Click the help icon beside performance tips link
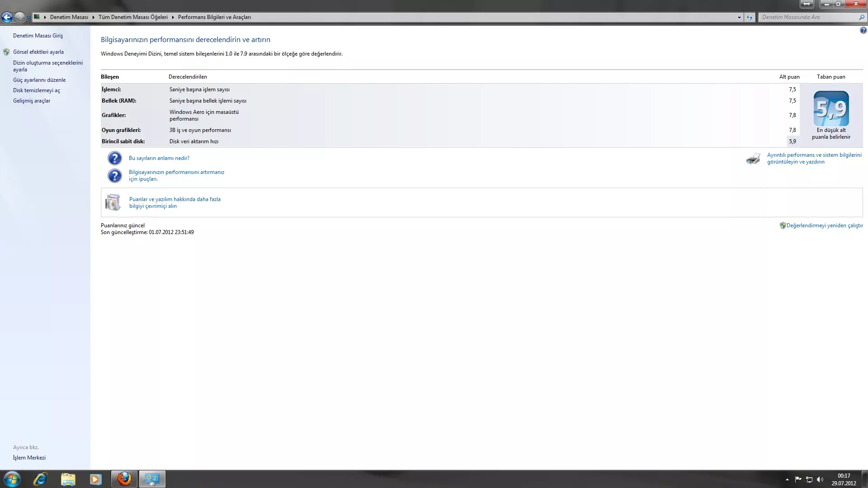This screenshot has height=488, width=868. 115,176
